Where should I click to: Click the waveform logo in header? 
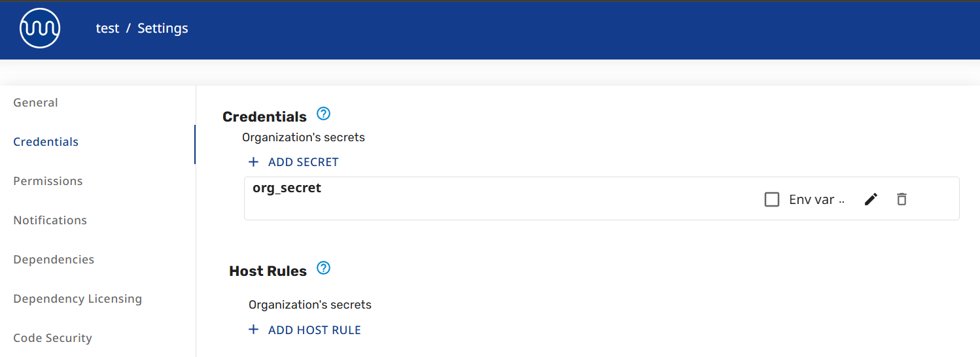pos(40,28)
